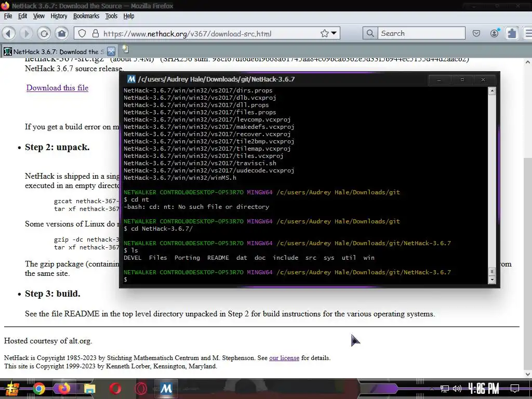Close the NetHack 3.6.7 browser tab

pos(111,51)
